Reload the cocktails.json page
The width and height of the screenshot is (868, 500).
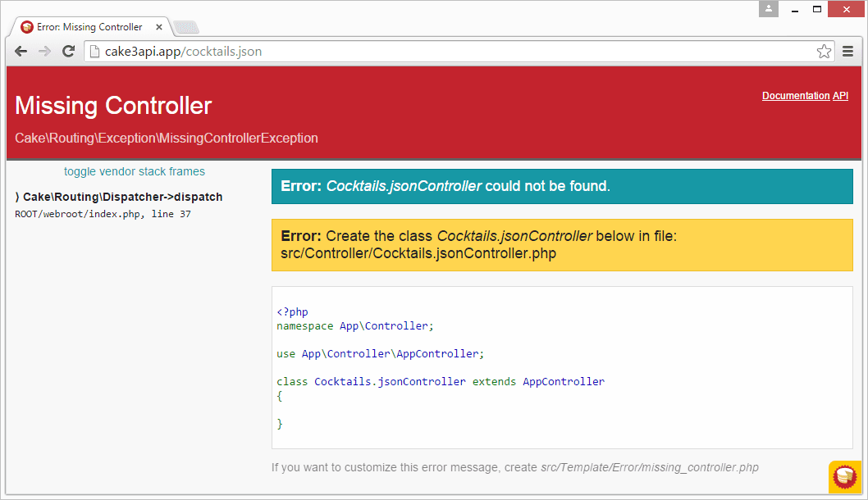69,51
